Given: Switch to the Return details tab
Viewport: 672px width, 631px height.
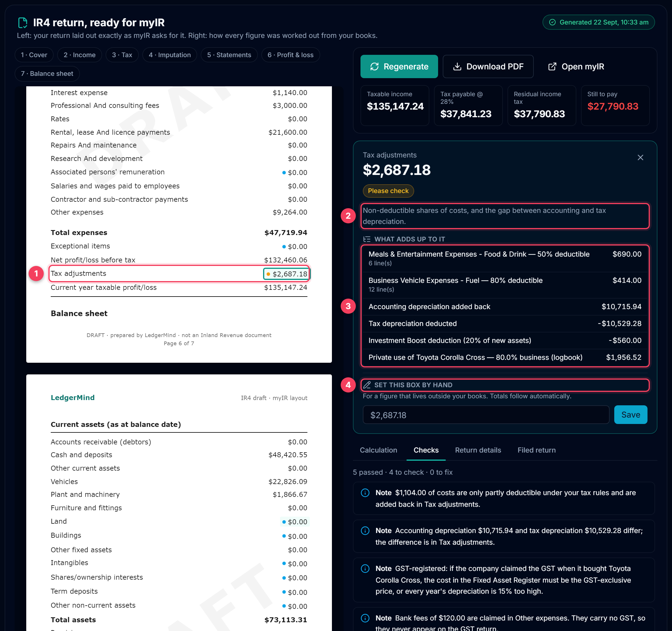Looking at the screenshot, I should pyautogui.click(x=478, y=450).
